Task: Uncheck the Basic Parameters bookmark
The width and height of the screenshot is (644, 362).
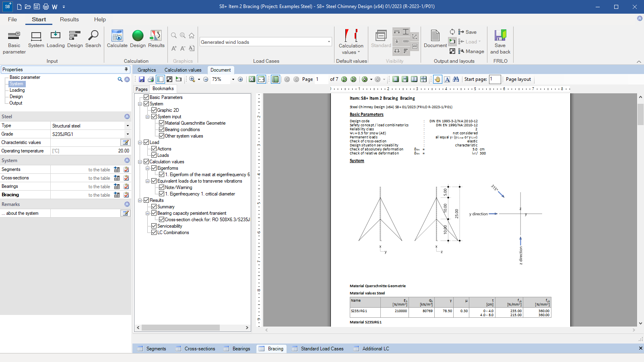Action: click(x=147, y=97)
